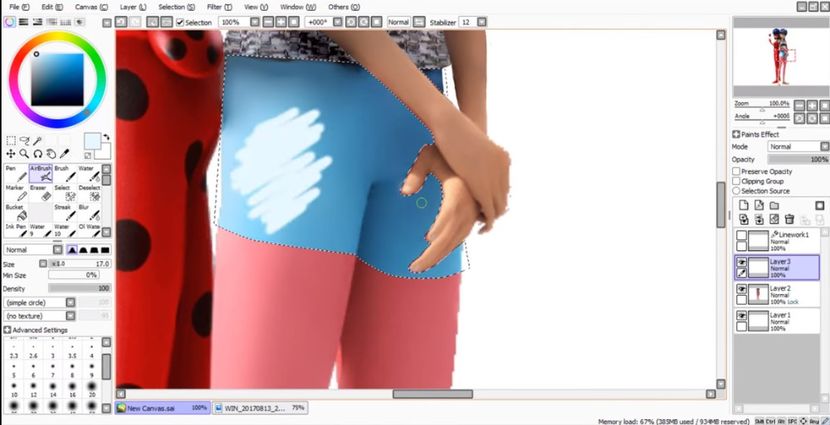This screenshot has width=830, height=425.
Task: Select the Deselect pen tool
Action: click(x=89, y=193)
